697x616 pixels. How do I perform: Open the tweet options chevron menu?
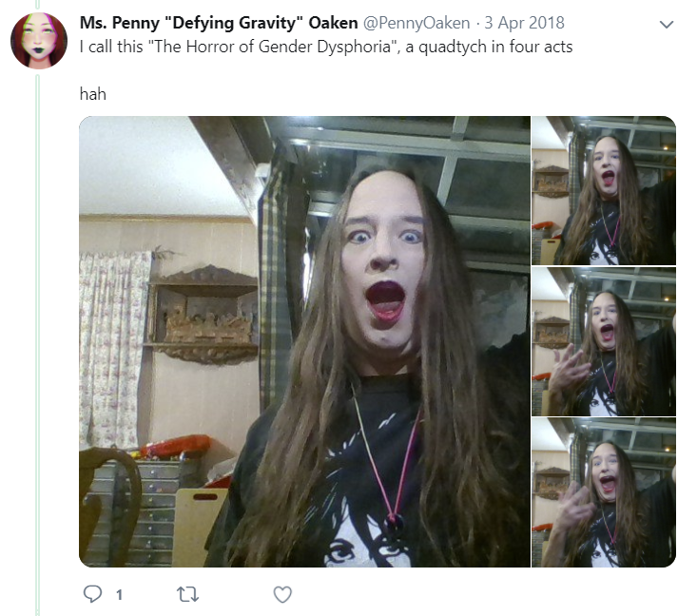[x=667, y=24]
